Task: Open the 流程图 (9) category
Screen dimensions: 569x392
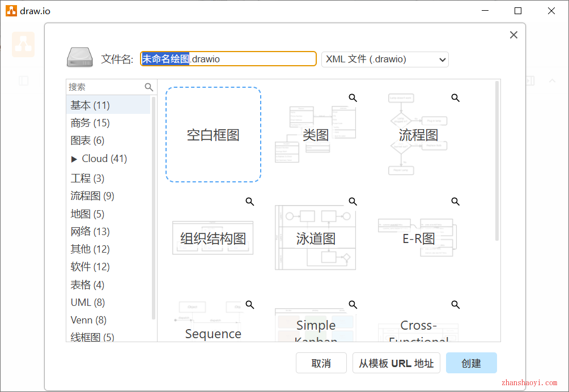Action: tap(92, 196)
